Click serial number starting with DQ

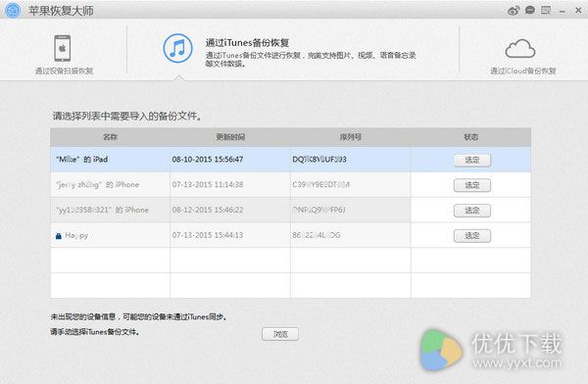coord(319,160)
